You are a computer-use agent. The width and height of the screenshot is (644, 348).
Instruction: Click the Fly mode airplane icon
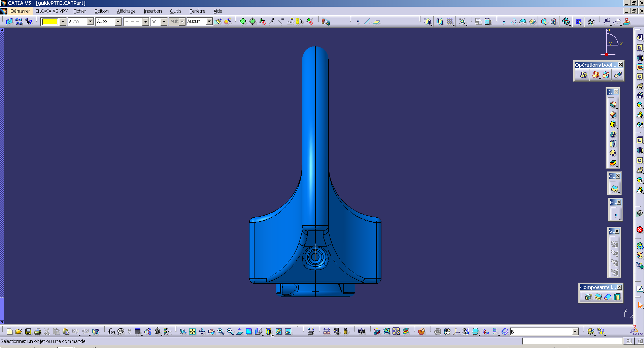tap(183, 331)
